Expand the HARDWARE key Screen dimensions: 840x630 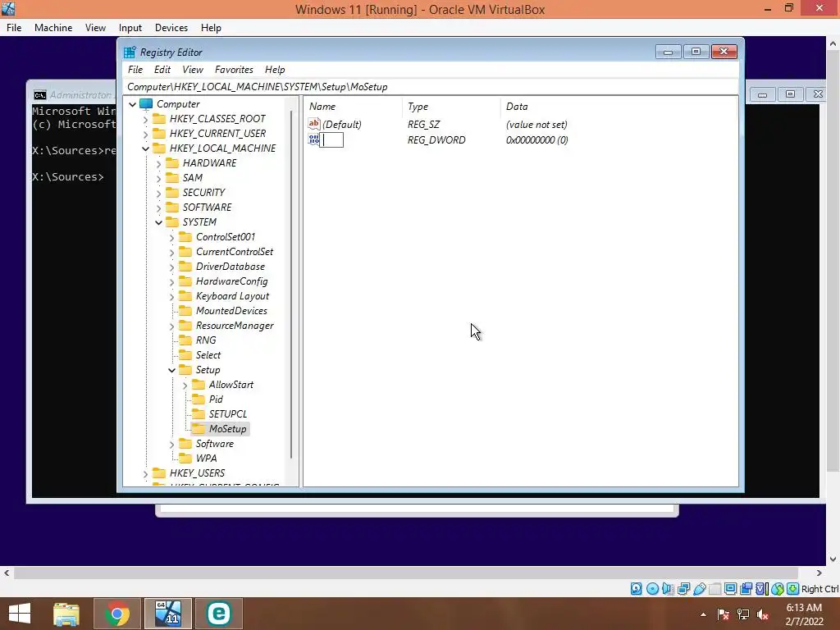(158, 163)
